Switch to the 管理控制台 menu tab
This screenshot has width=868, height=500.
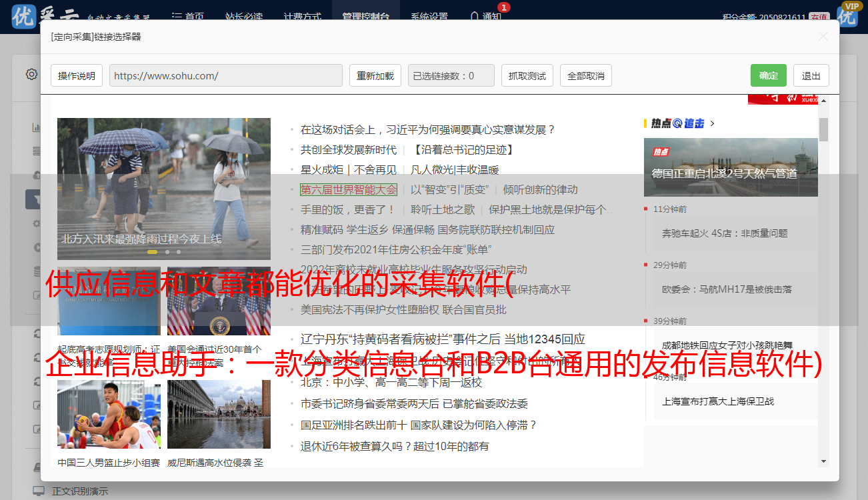tap(365, 16)
